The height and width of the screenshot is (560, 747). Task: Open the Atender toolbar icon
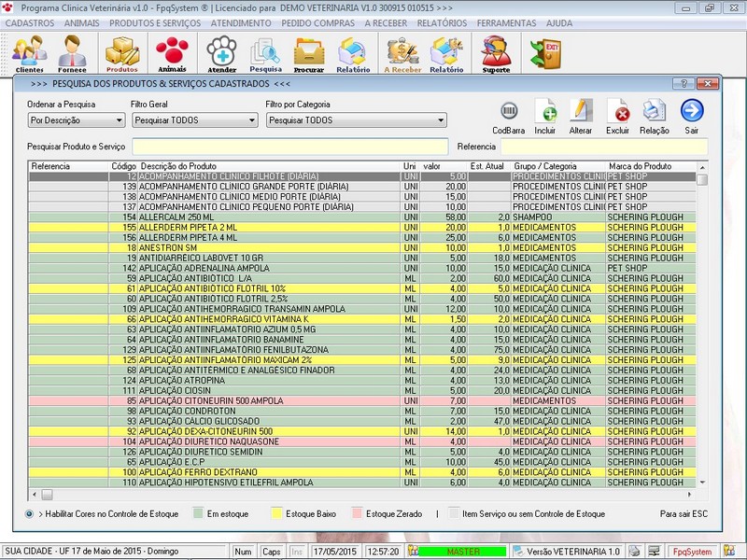[222, 53]
